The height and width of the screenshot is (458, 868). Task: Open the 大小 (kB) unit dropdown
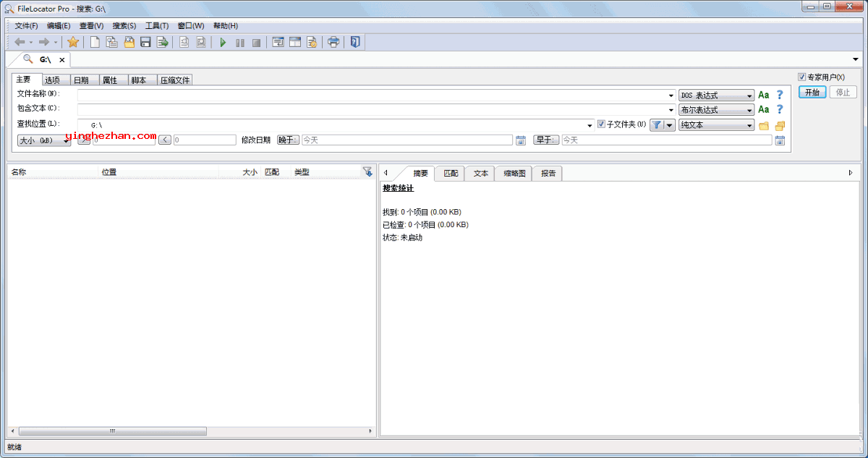pyautogui.click(x=44, y=140)
